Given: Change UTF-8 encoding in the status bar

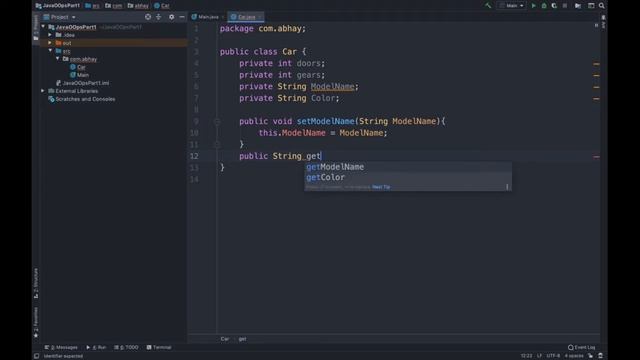Looking at the screenshot, I should tap(553, 356).
